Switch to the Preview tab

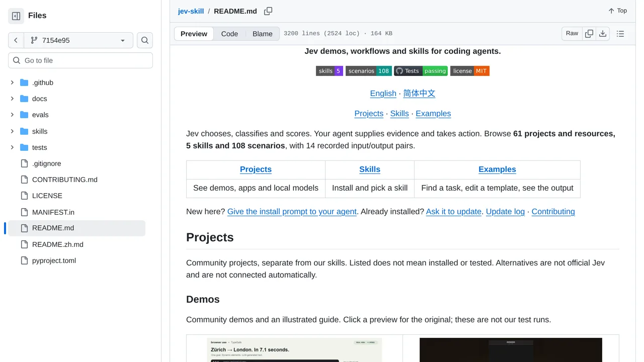194,34
